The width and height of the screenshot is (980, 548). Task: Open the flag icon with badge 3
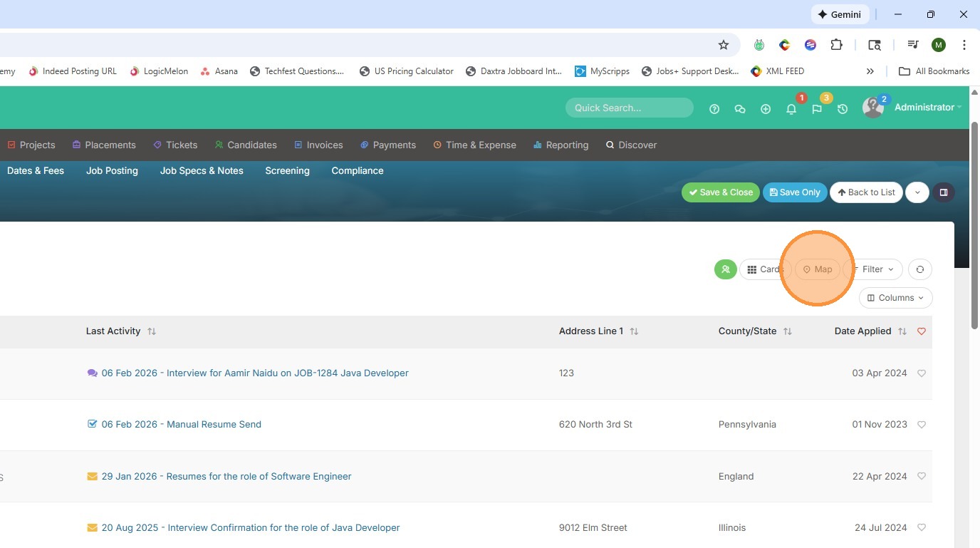pyautogui.click(x=817, y=109)
